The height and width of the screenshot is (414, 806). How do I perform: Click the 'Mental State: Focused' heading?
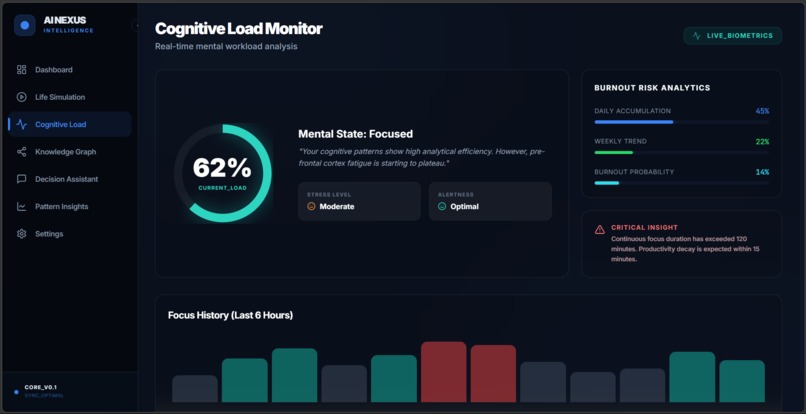(355, 134)
